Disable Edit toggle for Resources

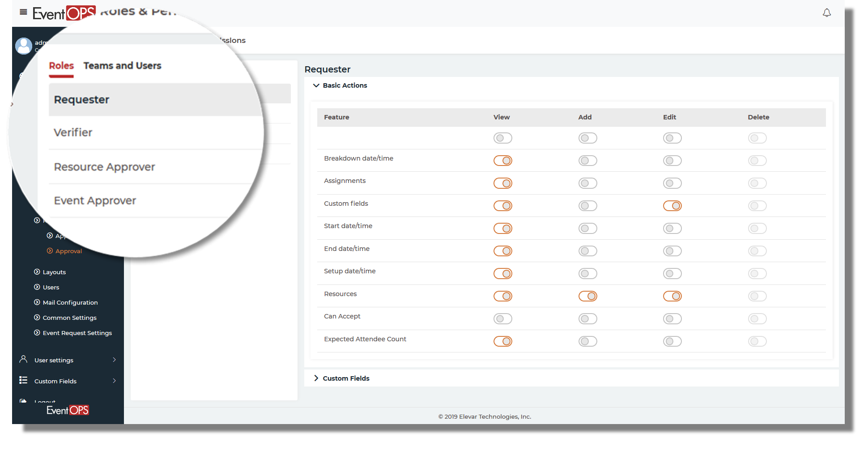(672, 296)
